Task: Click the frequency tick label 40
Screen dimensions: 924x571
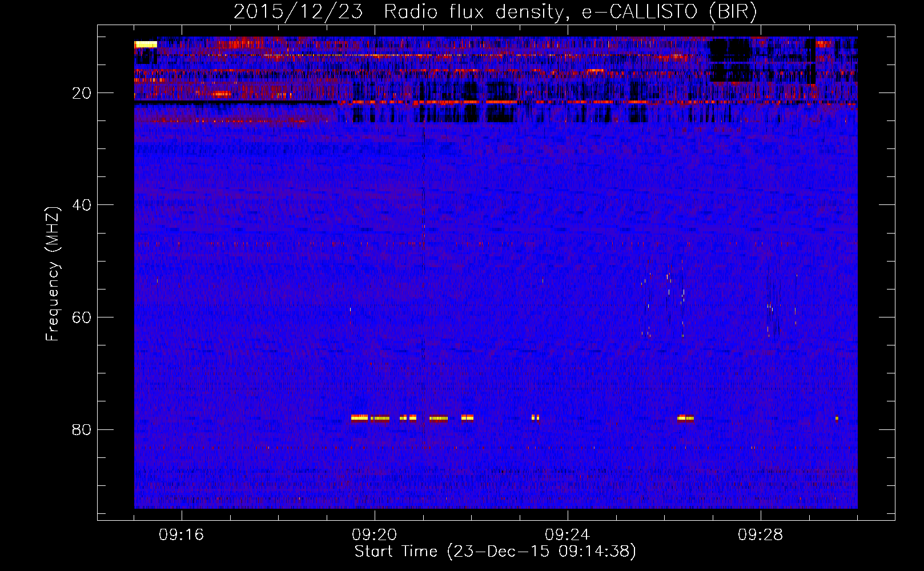Action: point(82,205)
